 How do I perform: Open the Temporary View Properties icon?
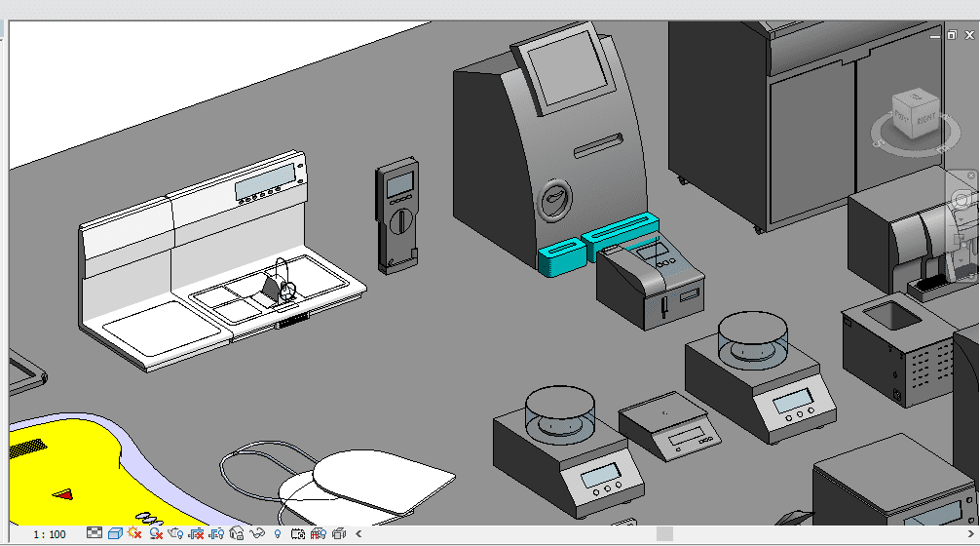(298, 533)
